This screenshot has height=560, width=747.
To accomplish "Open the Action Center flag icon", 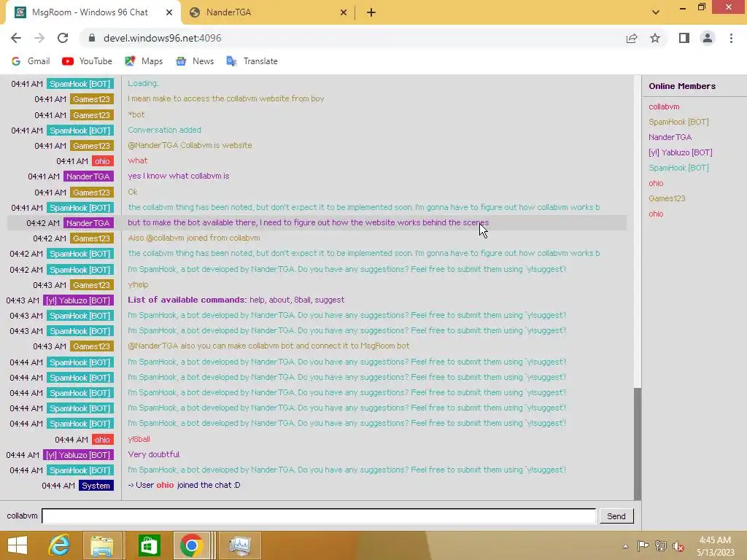I will pyautogui.click(x=643, y=546).
